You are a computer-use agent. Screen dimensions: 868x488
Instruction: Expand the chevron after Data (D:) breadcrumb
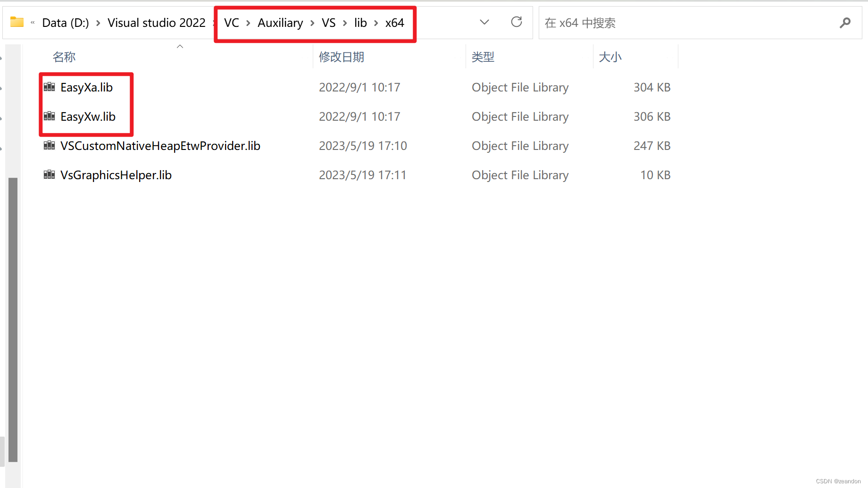pos(98,23)
